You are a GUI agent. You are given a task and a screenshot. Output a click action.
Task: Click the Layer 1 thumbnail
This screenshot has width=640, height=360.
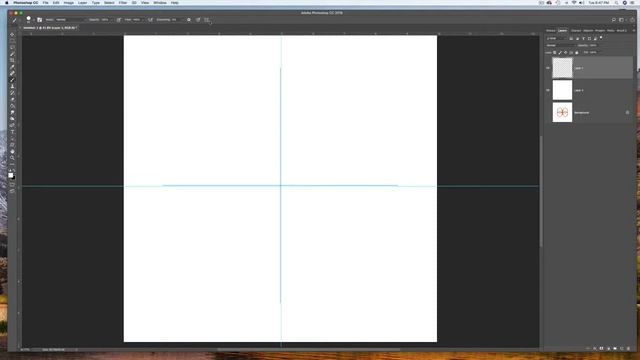(x=562, y=68)
